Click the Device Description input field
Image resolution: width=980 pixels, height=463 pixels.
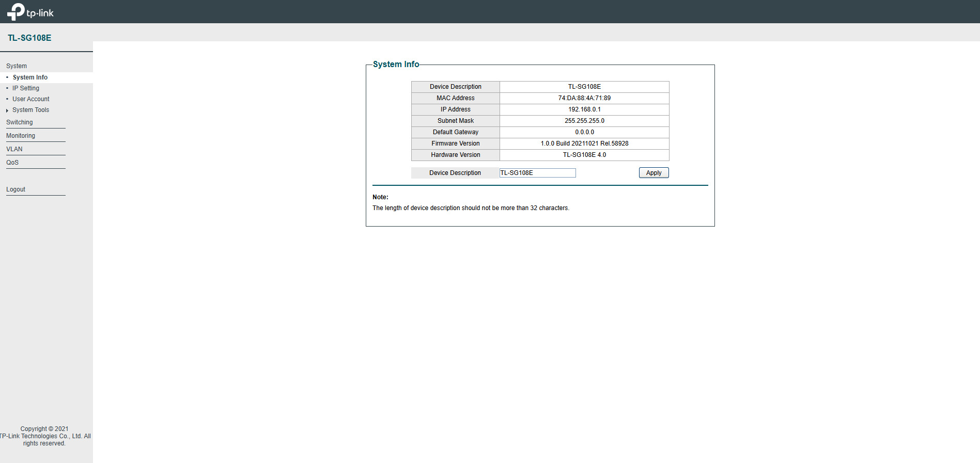click(x=537, y=173)
